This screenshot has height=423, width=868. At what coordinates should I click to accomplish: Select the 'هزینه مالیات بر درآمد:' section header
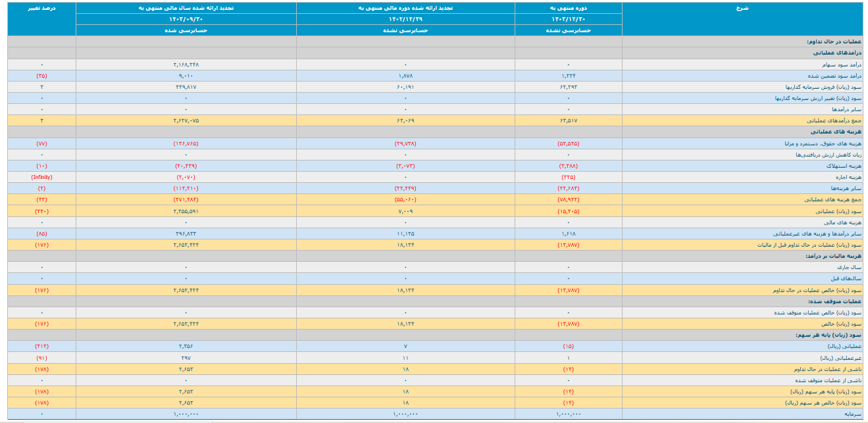(x=832, y=256)
